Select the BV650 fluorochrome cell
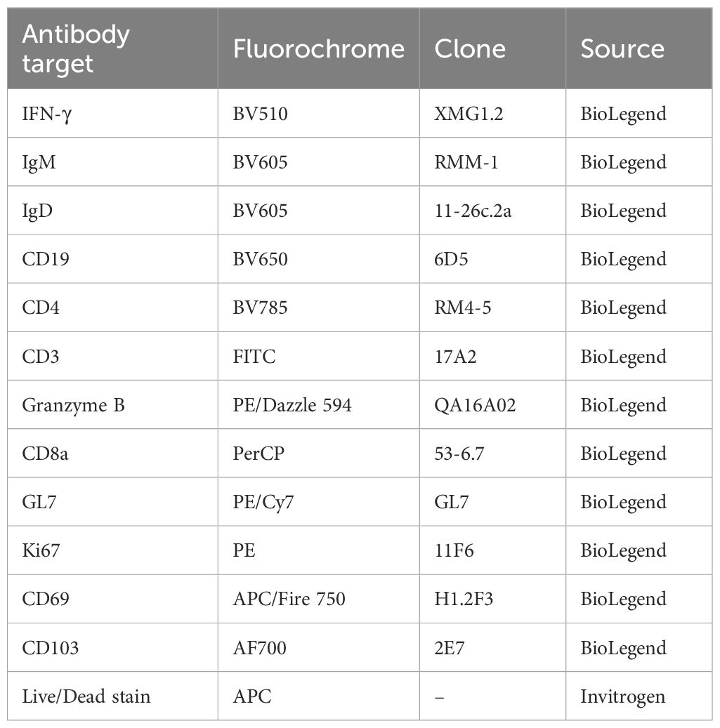The height and width of the screenshot is (728, 720). coord(319,258)
